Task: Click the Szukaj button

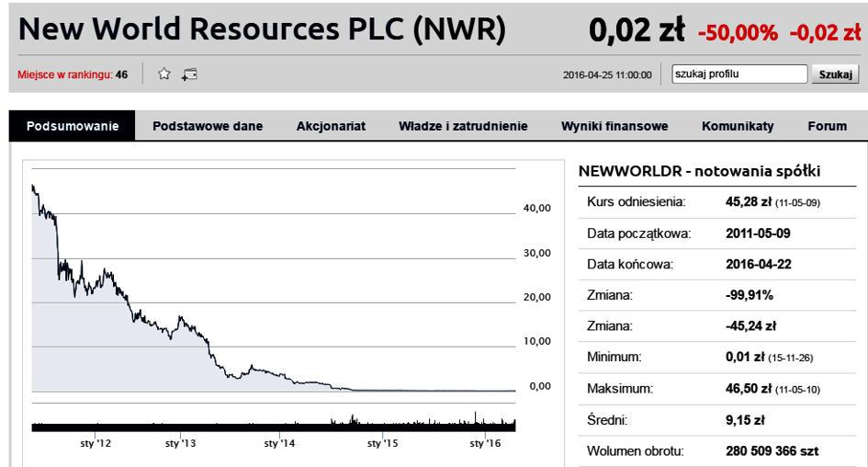Action: (x=835, y=74)
